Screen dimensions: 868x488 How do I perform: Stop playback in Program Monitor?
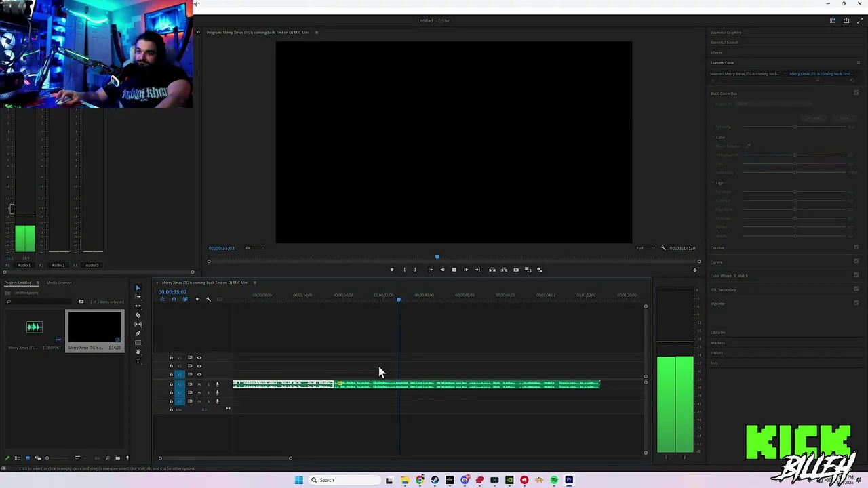click(454, 270)
